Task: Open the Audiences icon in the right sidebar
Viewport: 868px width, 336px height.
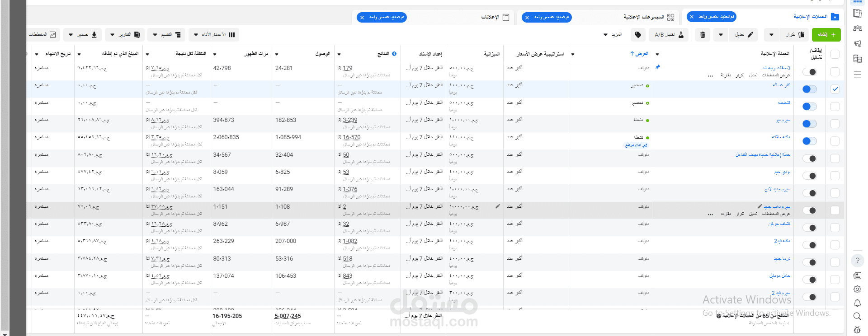Action: pyautogui.click(x=857, y=28)
